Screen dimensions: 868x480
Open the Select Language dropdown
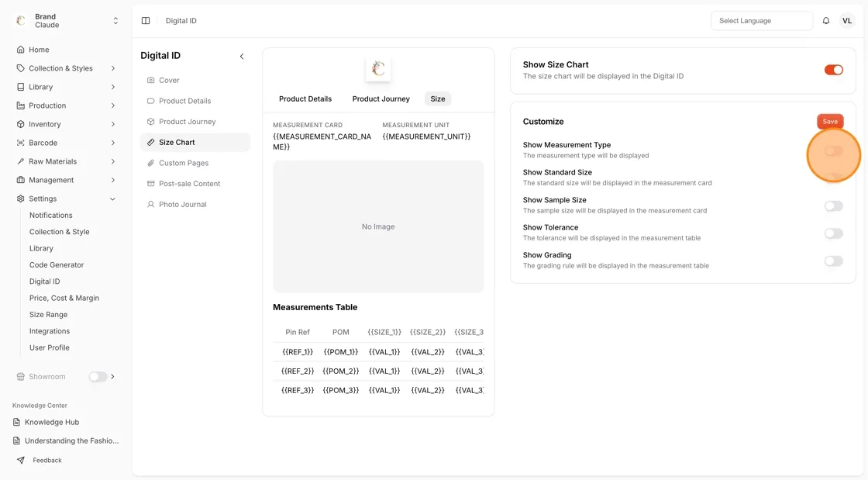(x=762, y=20)
